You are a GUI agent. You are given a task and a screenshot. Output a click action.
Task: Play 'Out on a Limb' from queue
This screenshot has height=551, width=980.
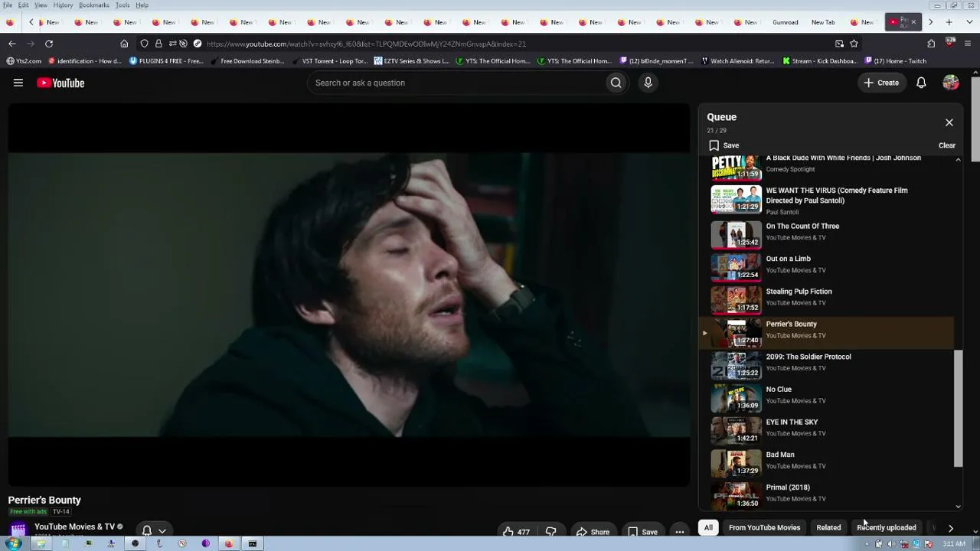(827, 267)
